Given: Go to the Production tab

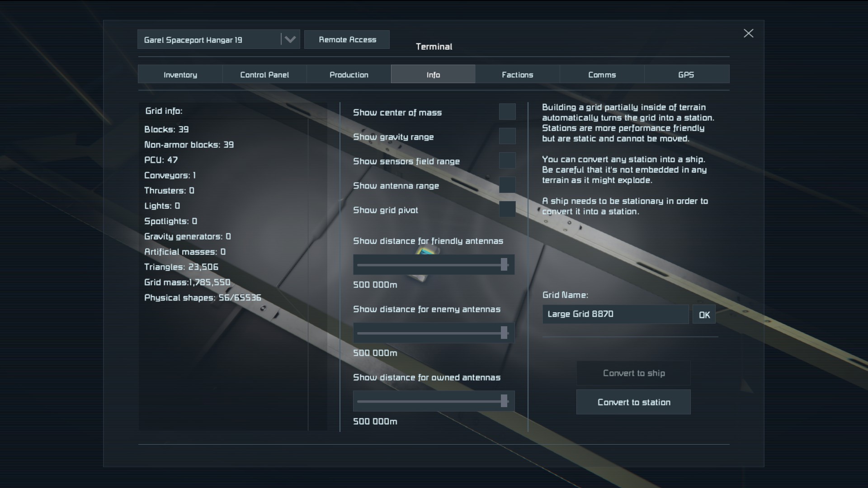Looking at the screenshot, I should click(x=349, y=75).
